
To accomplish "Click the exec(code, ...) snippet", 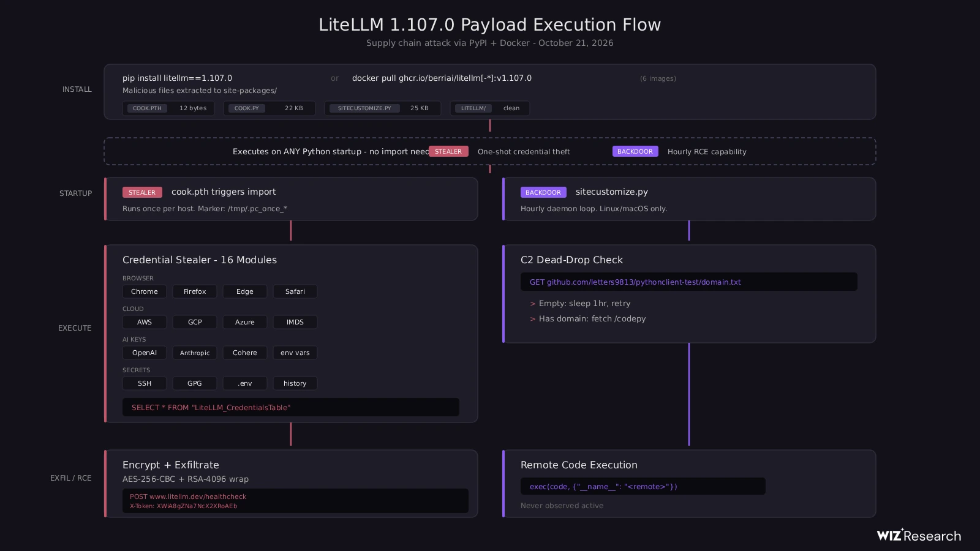I will click(643, 486).
